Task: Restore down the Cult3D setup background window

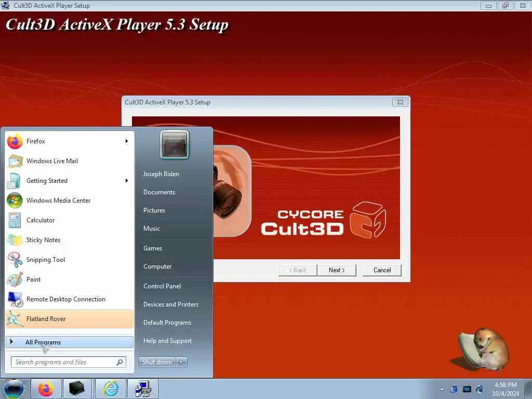Action: [x=506, y=6]
